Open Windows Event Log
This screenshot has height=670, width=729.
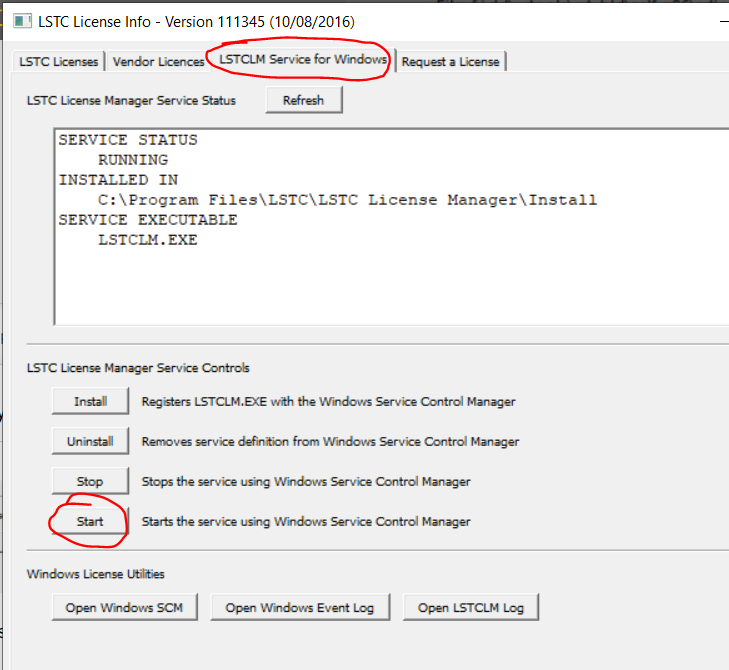300,607
